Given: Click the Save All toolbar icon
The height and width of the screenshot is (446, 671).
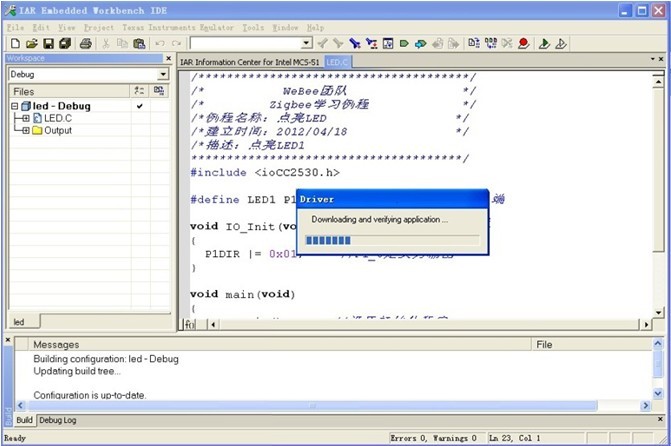Looking at the screenshot, I should pos(65,43).
